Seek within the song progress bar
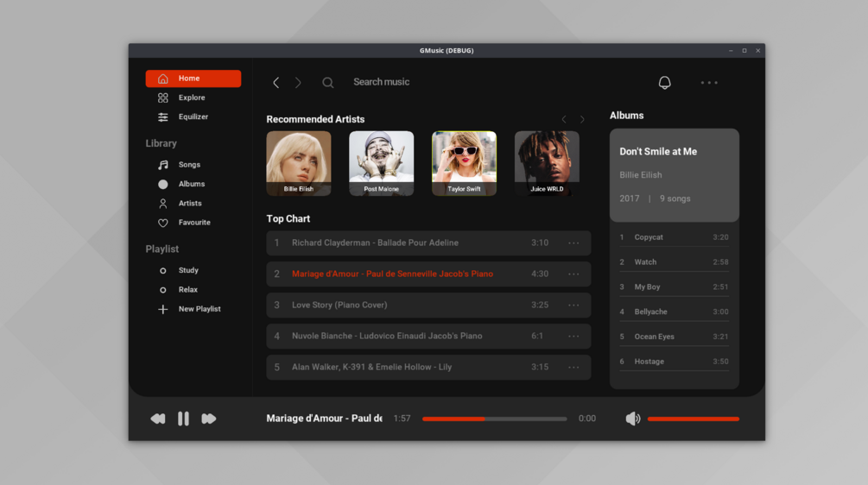This screenshot has height=485, width=868. 494,419
